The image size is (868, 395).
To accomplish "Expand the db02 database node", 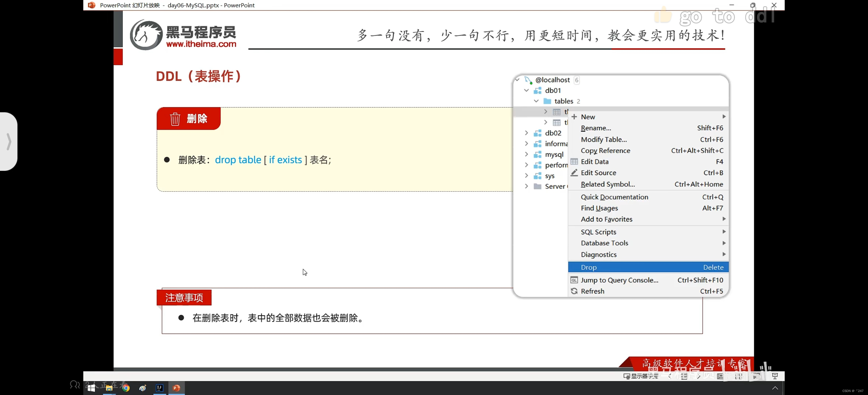I will 526,133.
